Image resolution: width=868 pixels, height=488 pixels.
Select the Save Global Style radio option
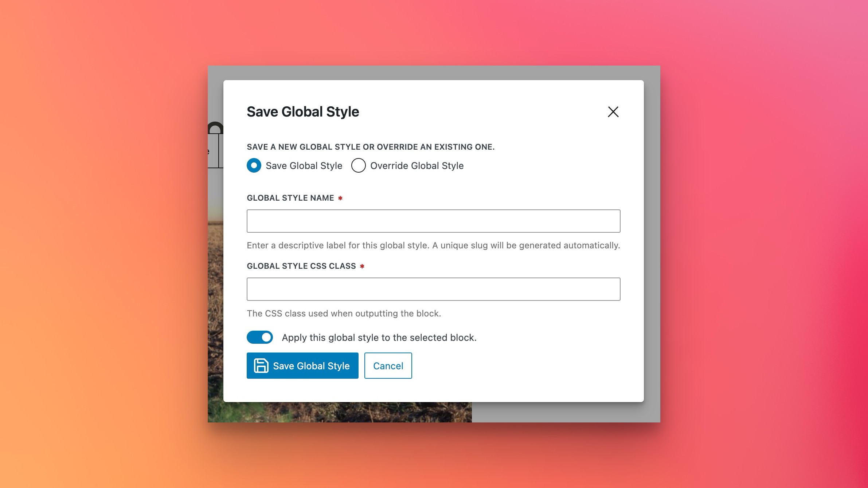click(x=254, y=165)
